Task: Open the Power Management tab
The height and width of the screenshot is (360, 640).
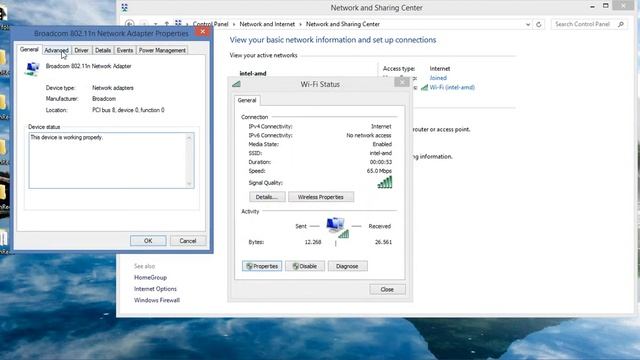Action: (162, 50)
